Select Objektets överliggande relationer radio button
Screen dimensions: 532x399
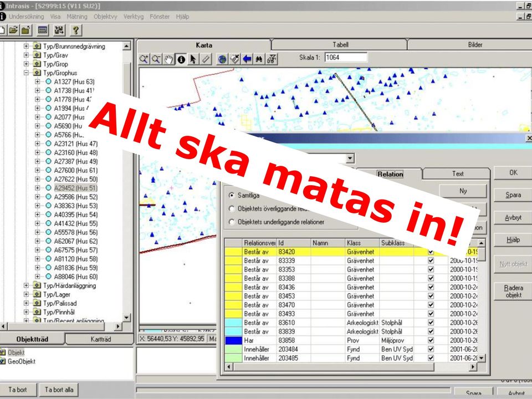(x=232, y=209)
